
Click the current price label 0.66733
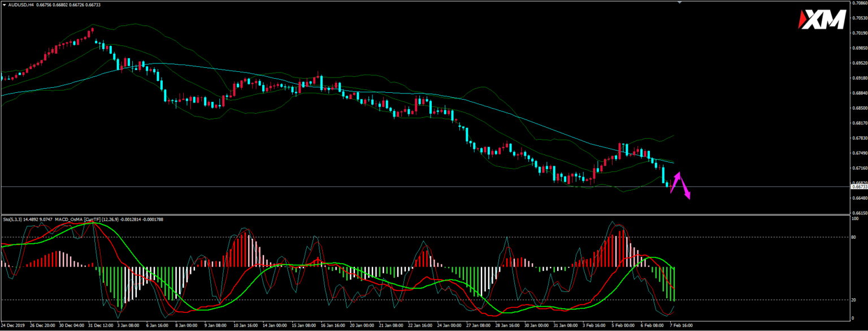click(858, 187)
